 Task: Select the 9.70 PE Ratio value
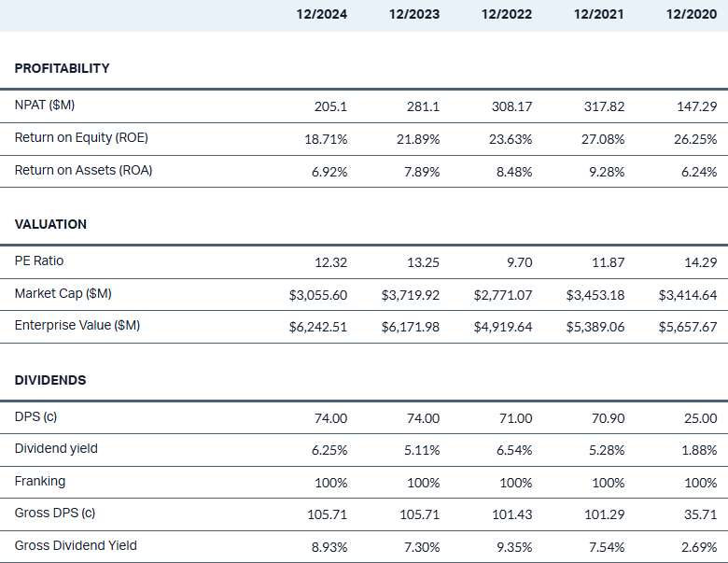coord(517,262)
